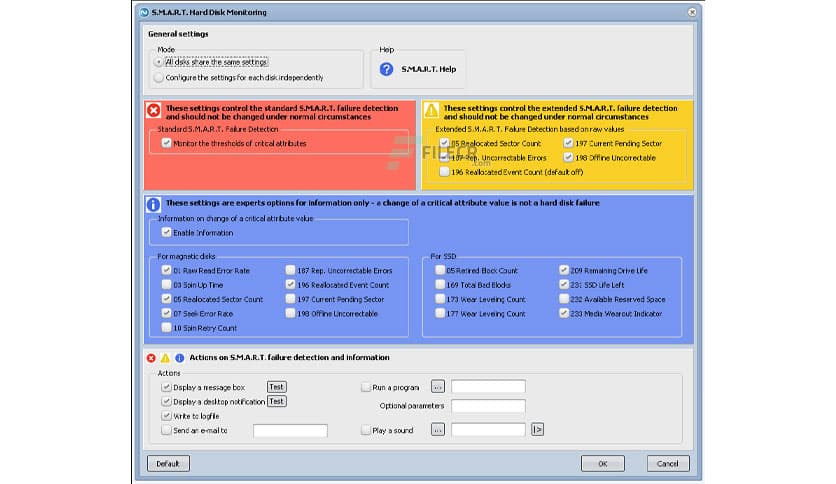
Task: Toggle 'Display a desktop notification' action
Action: coord(166,402)
